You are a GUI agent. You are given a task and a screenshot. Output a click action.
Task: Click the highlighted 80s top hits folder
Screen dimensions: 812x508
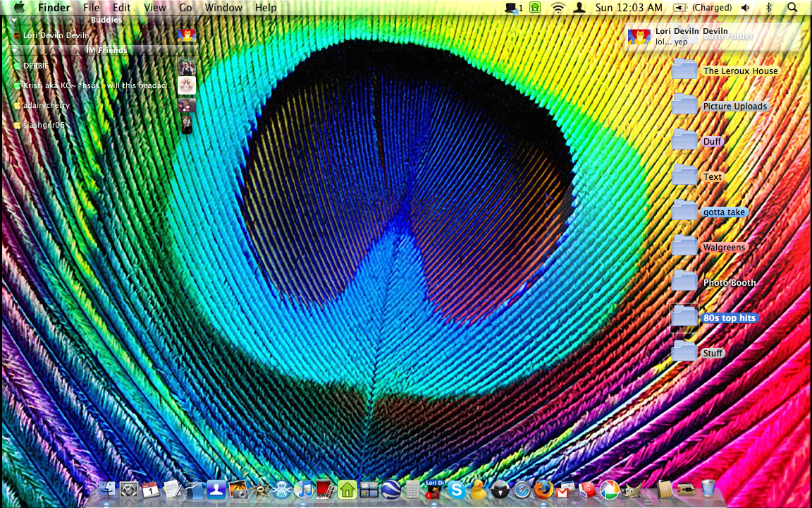[x=715, y=317]
